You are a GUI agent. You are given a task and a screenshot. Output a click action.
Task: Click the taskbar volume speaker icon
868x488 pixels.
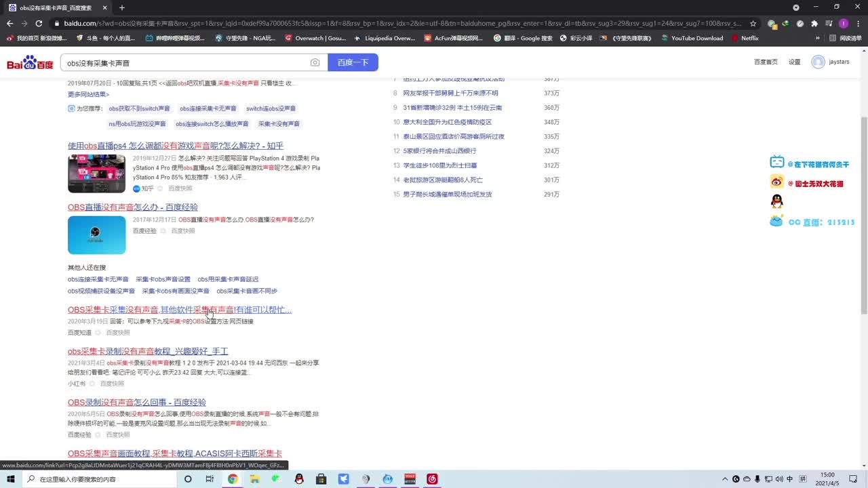coord(779,479)
